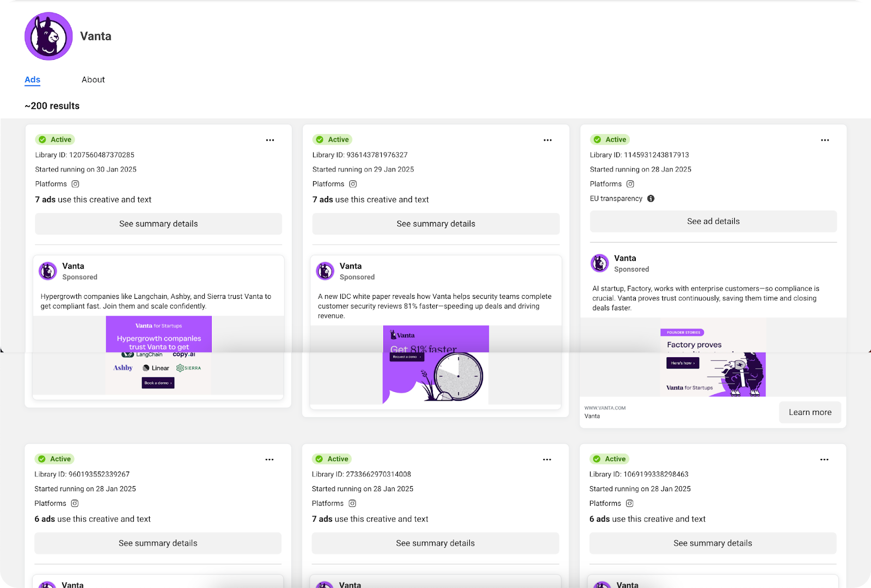
Task: See summary details for ad 1207560487370285
Action: tap(158, 224)
